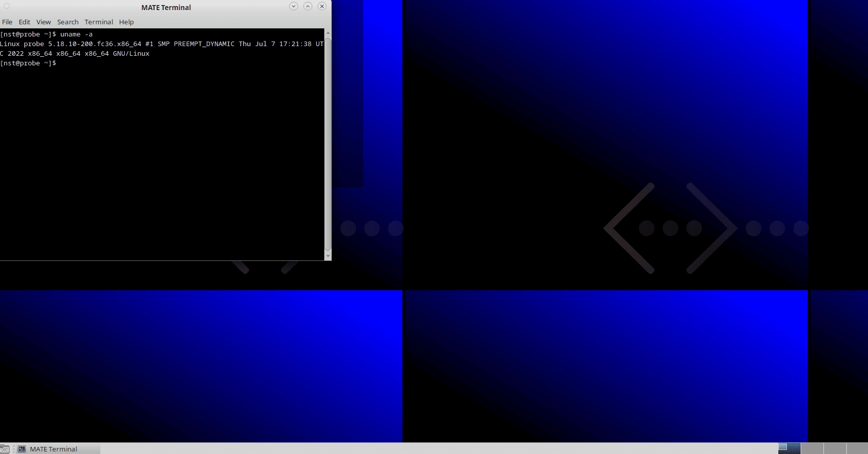Click the terminal vertical scrollbar thumb
Image resolution: width=868 pixels, height=454 pixels.
point(328,144)
